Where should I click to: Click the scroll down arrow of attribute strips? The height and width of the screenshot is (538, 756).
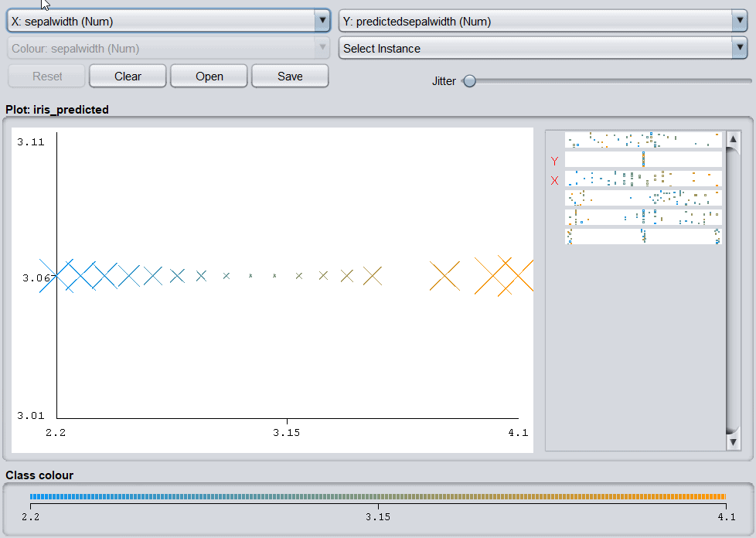click(x=733, y=441)
